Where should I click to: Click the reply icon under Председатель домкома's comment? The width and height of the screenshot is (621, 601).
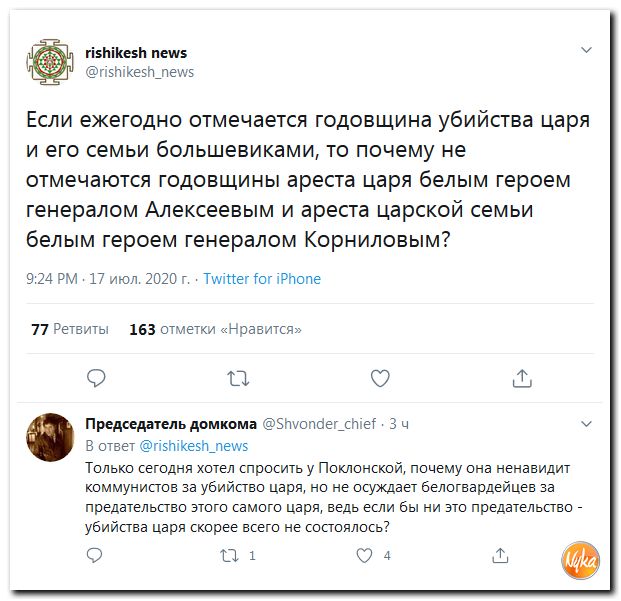[x=96, y=555]
